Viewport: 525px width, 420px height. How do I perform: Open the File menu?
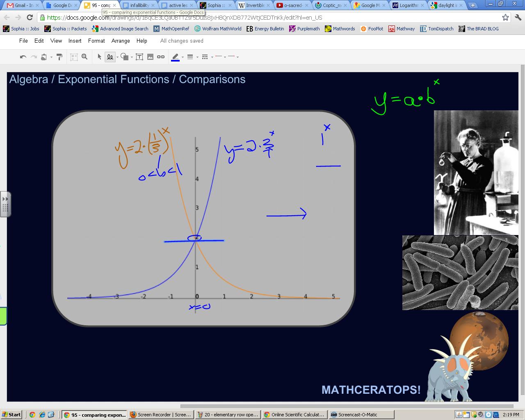click(23, 41)
